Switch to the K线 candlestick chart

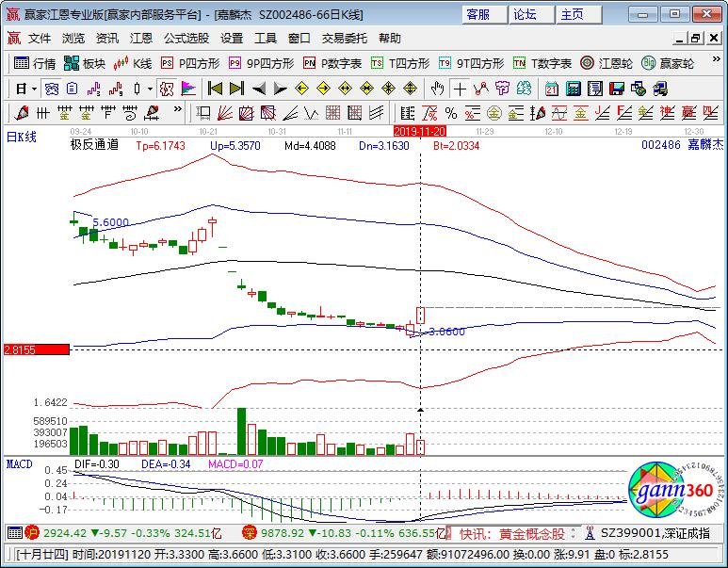(133, 63)
